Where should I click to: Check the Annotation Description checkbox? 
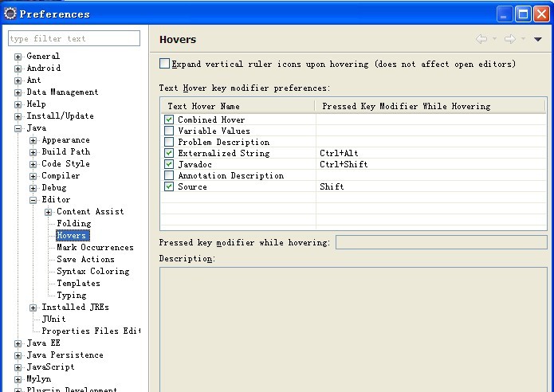coord(169,175)
